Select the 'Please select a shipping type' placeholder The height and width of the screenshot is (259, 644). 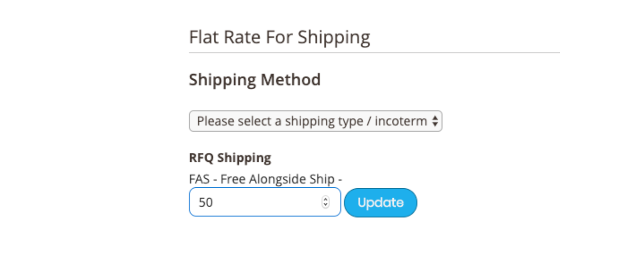pos(312,121)
